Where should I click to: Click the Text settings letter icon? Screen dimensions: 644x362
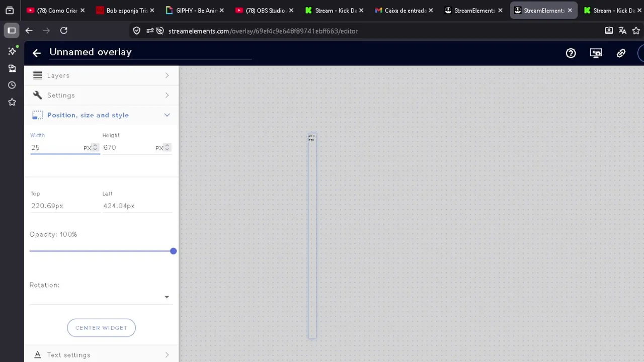tap(37, 355)
